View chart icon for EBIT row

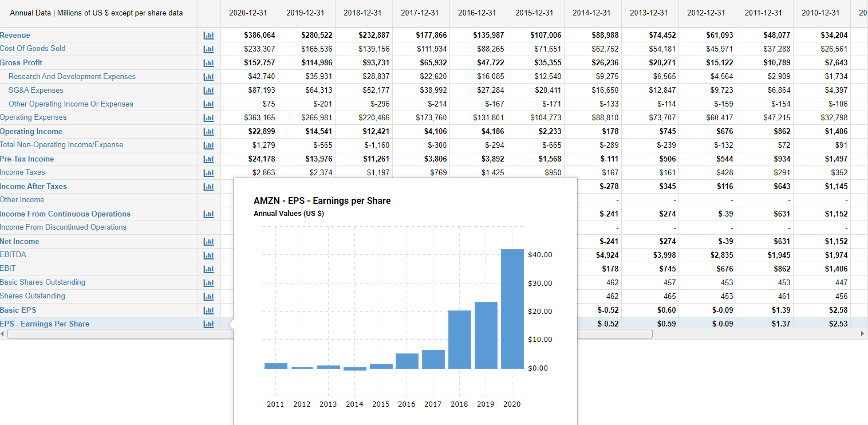point(207,269)
